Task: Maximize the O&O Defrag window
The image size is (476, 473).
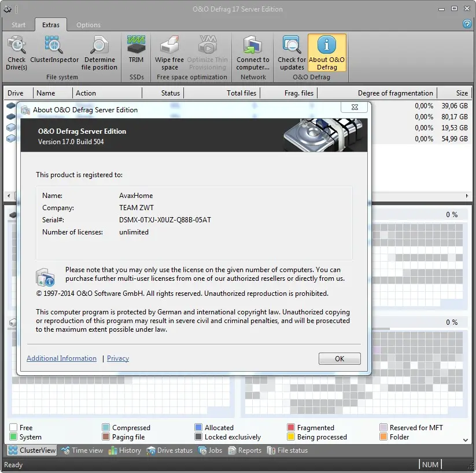Action: 454,9
